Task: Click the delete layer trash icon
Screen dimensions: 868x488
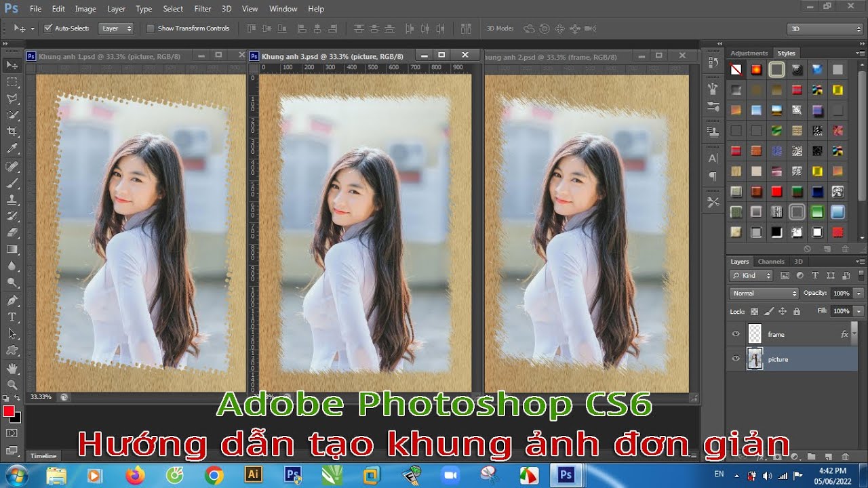Action: (x=845, y=457)
